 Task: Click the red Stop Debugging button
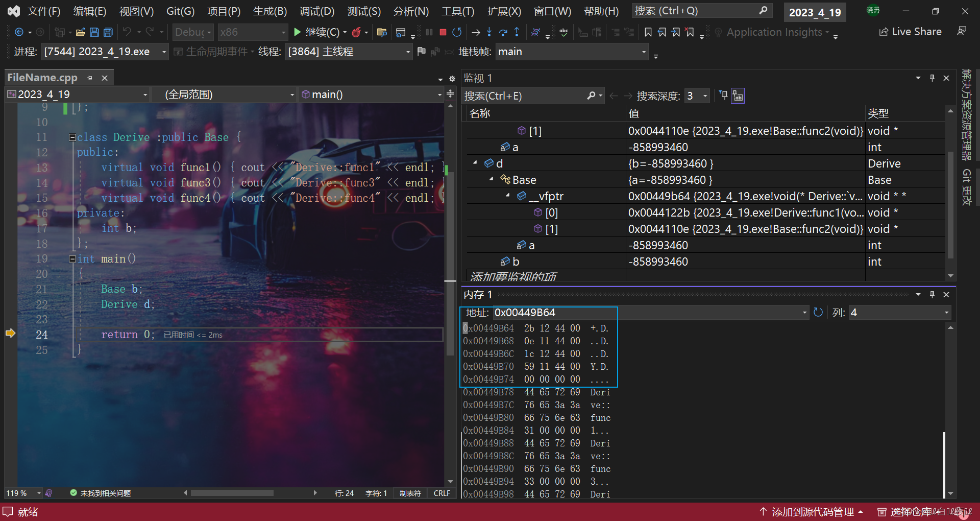coord(443,32)
